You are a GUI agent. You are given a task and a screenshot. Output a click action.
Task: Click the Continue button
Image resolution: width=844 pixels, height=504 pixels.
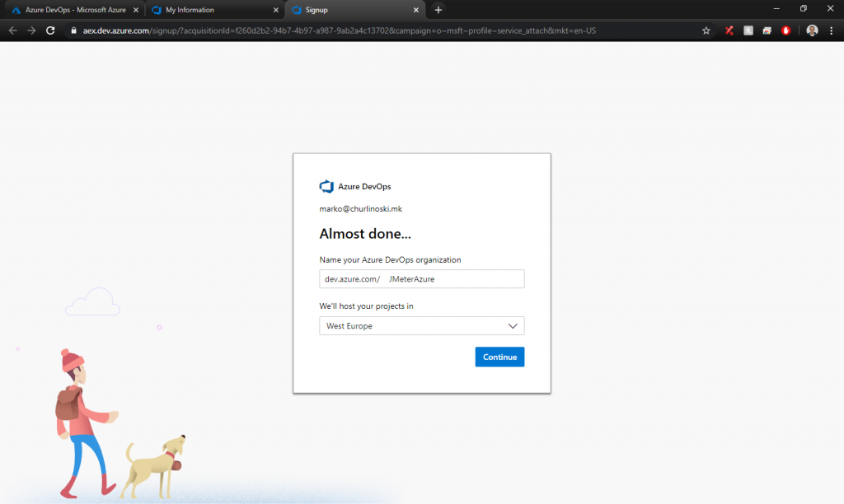[499, 357]
